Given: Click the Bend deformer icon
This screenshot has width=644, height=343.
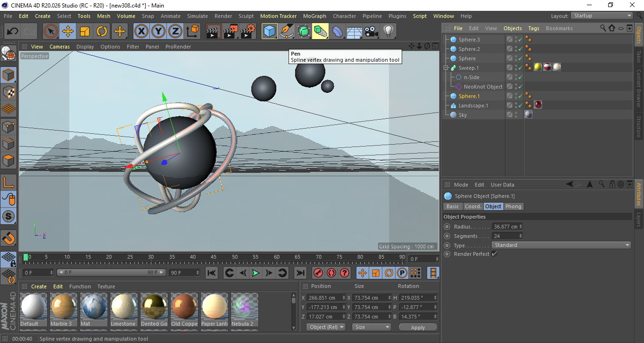Looking at the screenshot, I should (338, 32).
